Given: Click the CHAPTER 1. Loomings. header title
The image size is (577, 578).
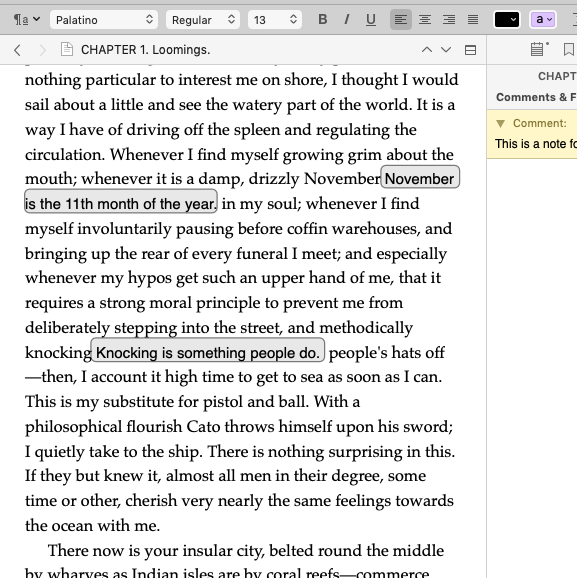Looking at the screenshot, I should [x=146, y=50].
